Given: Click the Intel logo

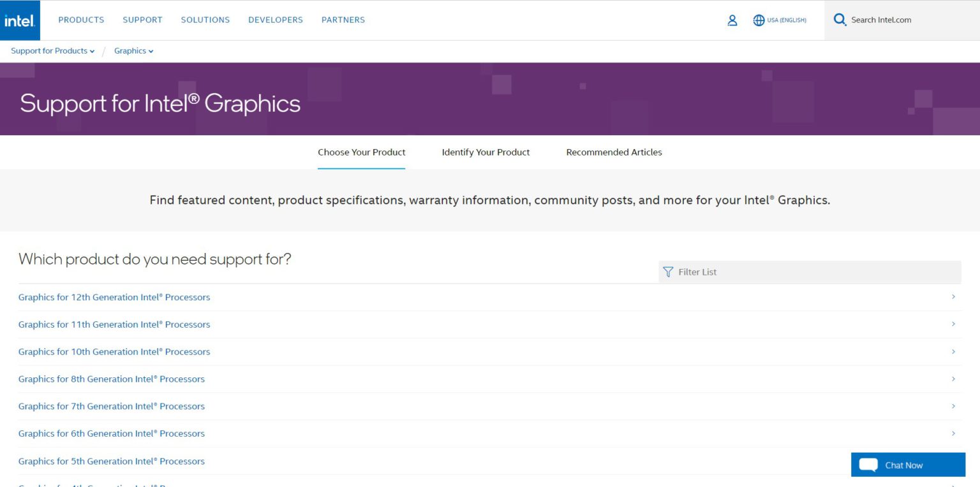Looking at the screenshot, I should [x=20, y=20].
